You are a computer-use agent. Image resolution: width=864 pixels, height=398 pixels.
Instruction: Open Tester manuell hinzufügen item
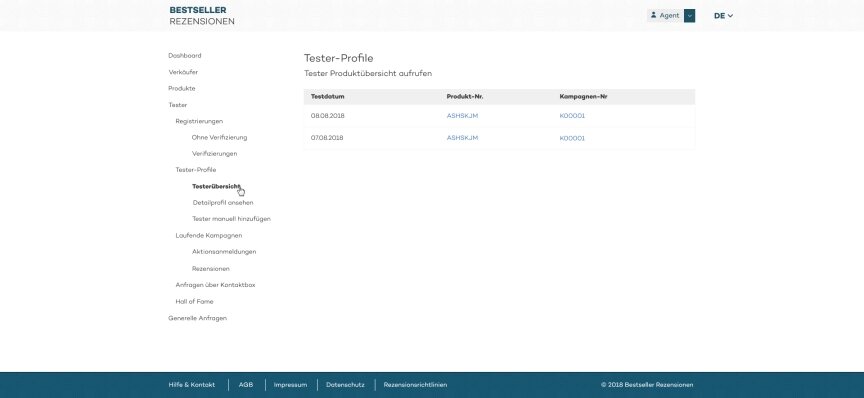[x=231, y=219]
